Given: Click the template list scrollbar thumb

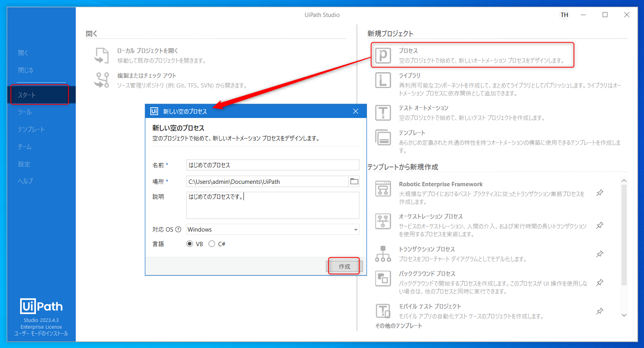Looking at the screenshot, I should point(624,235).
